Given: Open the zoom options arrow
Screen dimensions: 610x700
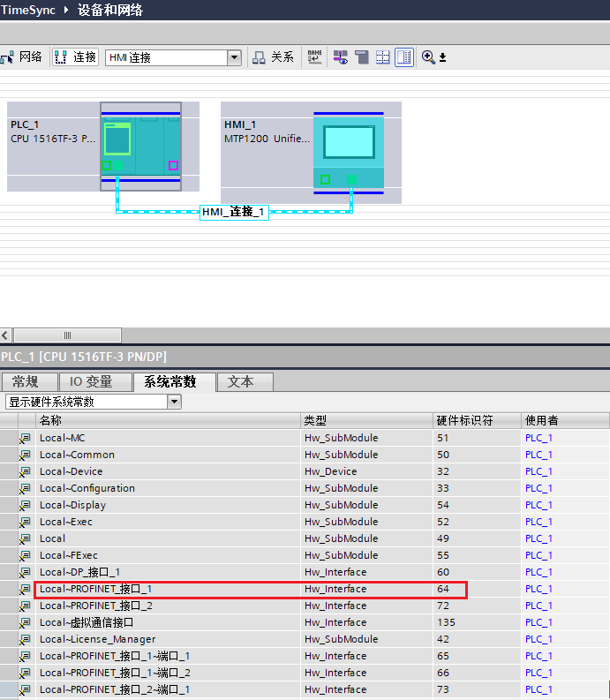Looking at the screenshot, I should coord(442,57).
